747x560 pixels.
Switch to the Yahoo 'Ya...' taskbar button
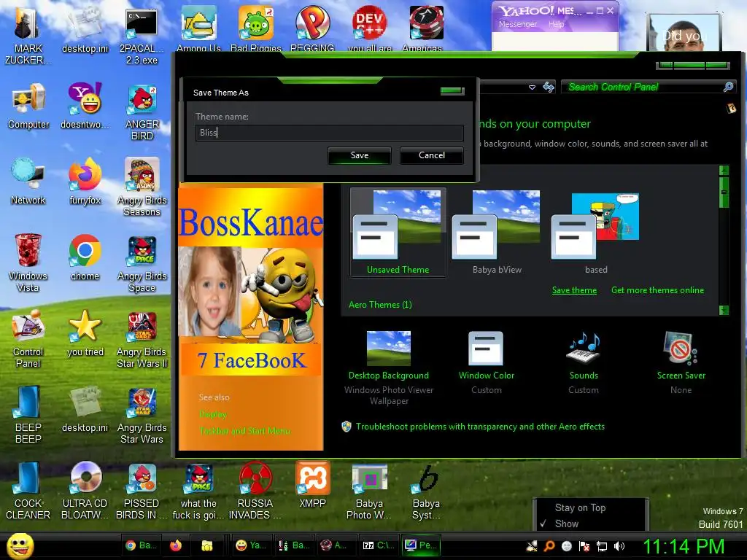(251, 545)
